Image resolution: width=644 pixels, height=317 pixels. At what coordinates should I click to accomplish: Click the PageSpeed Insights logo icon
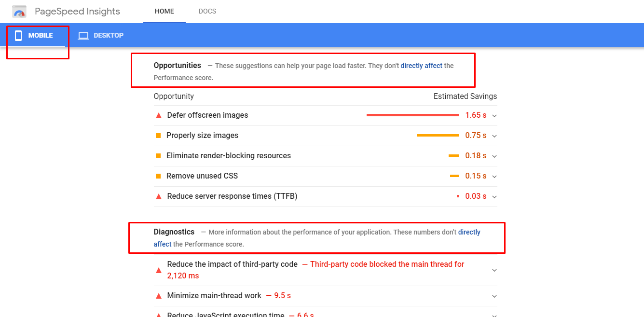point(19,11)
